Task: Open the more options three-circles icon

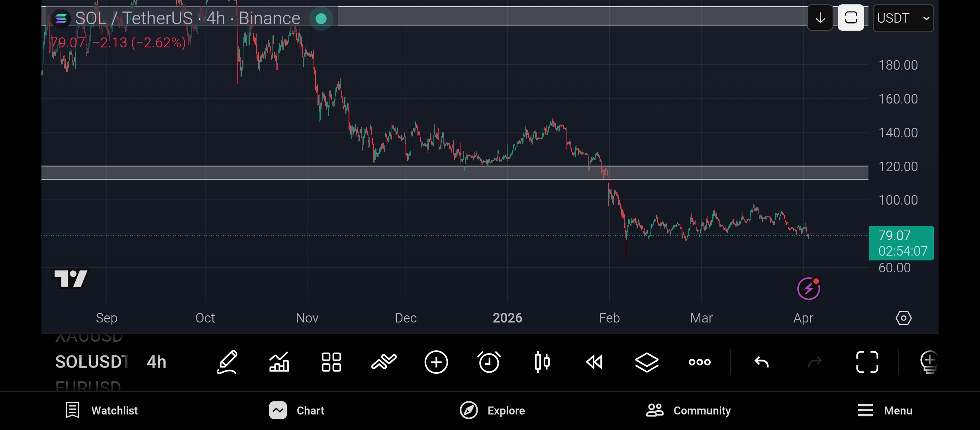Action: coord(700,362)
